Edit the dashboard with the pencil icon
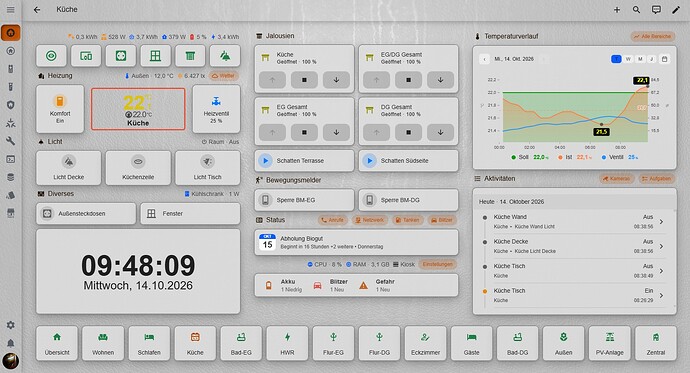Screen dimensions: 690x373 [676, 10]
